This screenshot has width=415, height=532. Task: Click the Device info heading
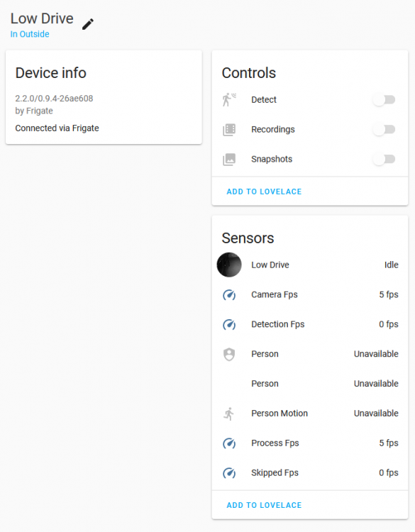[51, 73]
